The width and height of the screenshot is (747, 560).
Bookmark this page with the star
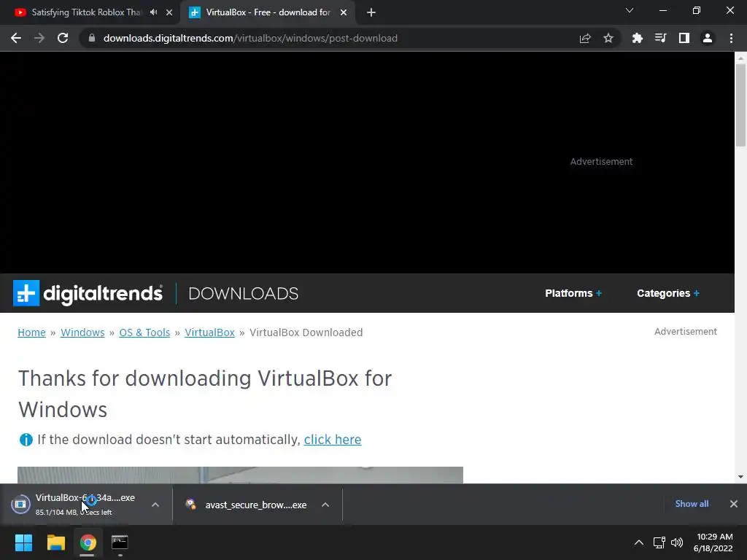point(608,38)
